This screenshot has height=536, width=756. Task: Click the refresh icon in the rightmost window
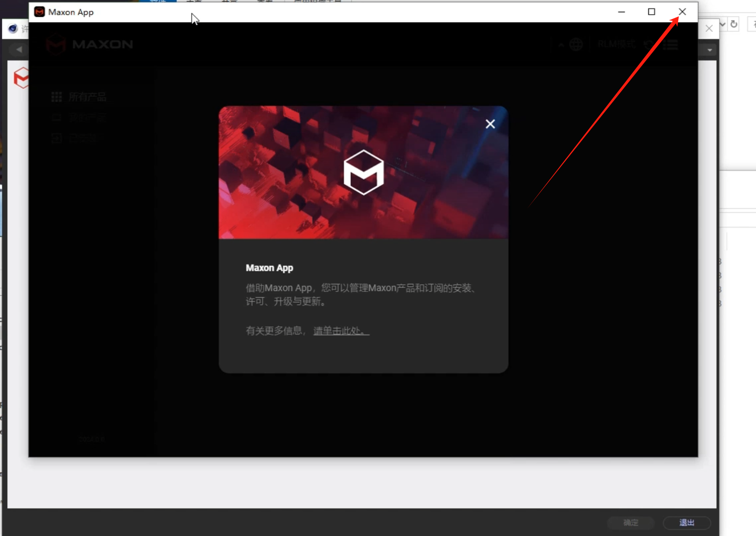tap(734, 24)
